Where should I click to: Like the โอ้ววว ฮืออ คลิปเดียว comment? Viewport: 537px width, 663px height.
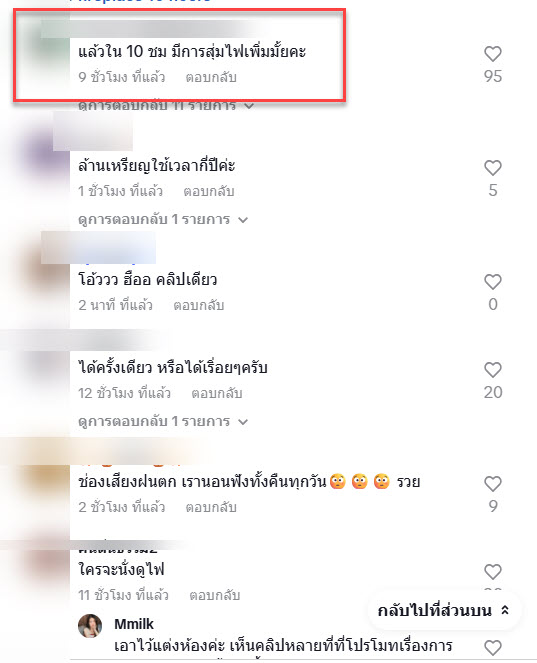(493, 282)
